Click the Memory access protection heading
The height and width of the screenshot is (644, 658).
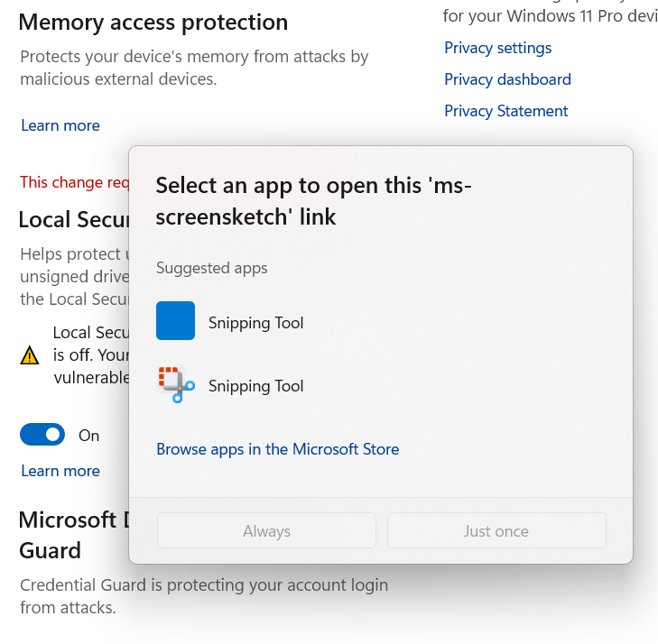[x=153, y=23]
